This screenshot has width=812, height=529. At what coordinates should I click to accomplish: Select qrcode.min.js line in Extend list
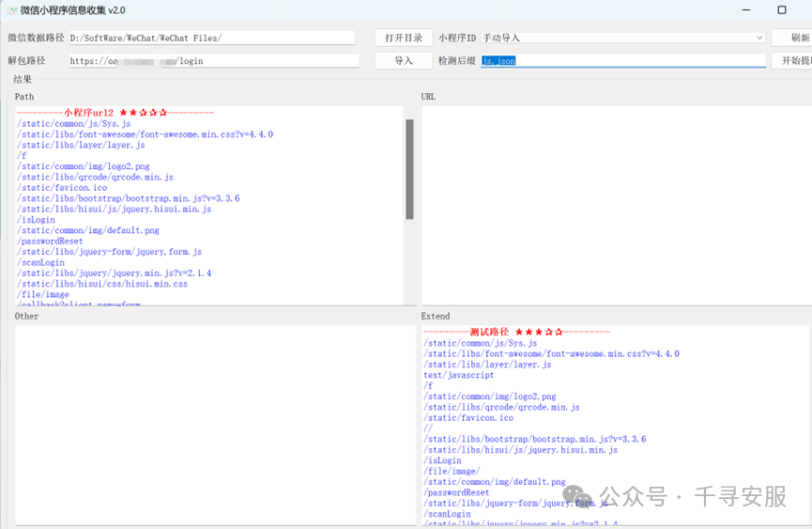click(502, 407)
